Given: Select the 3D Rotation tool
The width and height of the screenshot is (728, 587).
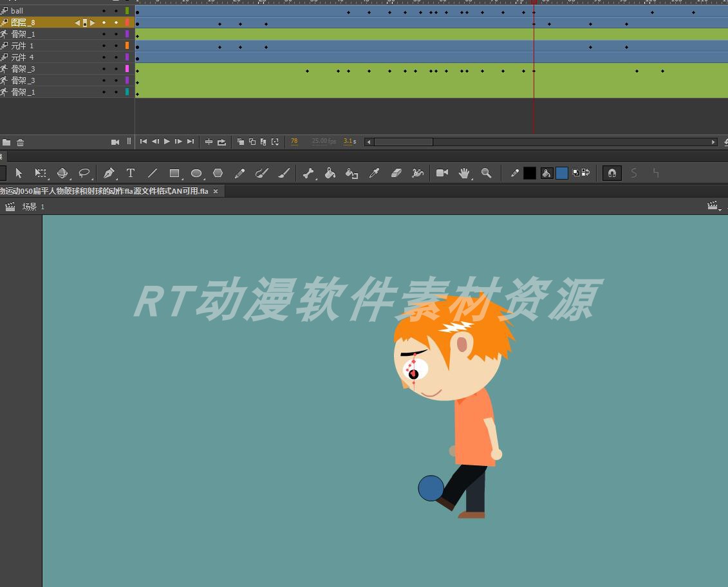Looking at the screenshot, I should pos(62,173).
